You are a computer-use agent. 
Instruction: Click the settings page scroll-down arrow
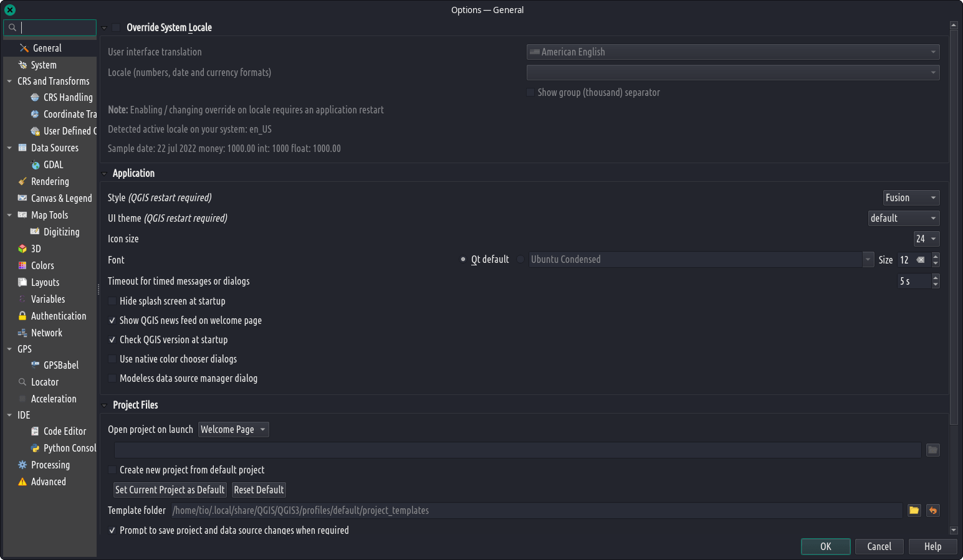(954, 530)
